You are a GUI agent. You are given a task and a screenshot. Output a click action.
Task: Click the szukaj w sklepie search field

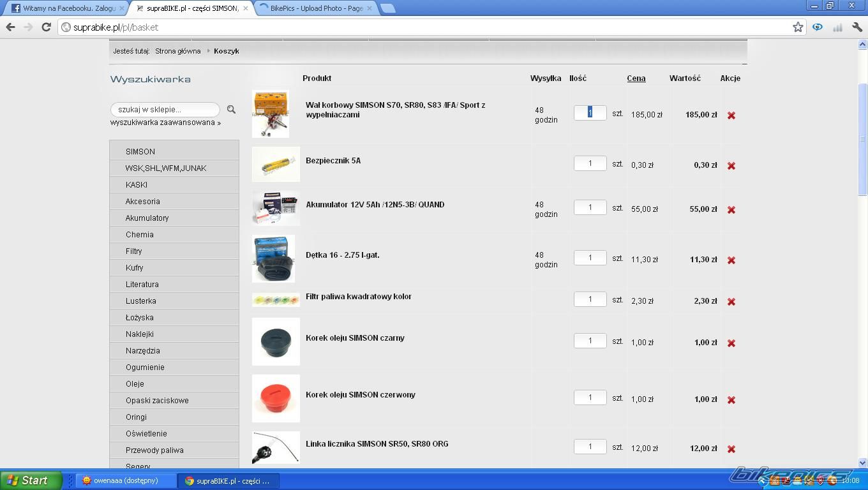165,110
